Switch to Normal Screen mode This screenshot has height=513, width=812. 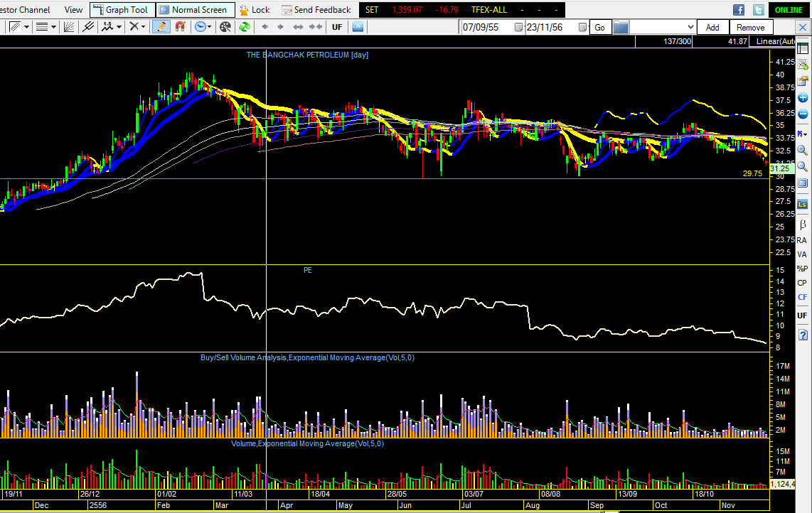click(x=196, y=10)
